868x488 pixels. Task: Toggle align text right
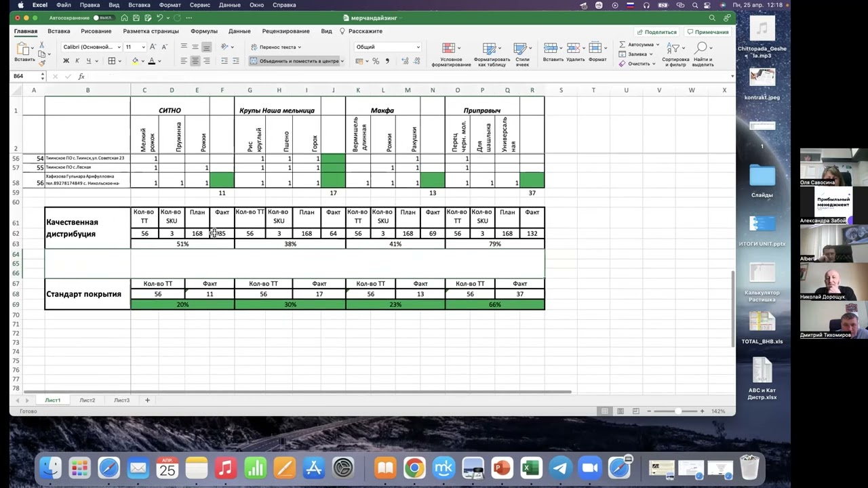point(206,61)
